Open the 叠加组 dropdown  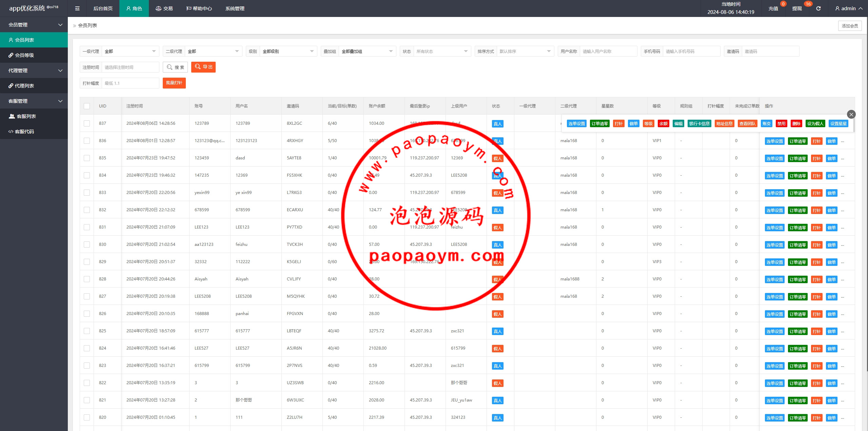click(367, 51)
